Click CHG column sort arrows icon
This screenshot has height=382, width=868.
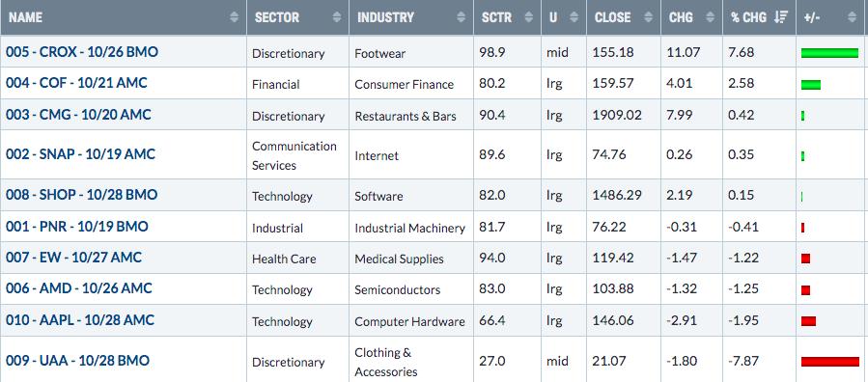[x=711, y=17]
